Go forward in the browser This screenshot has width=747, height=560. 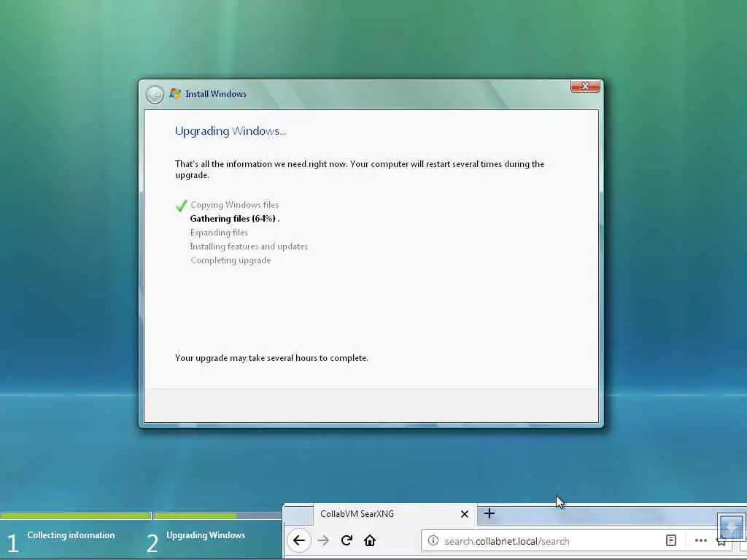click(323, 540)
